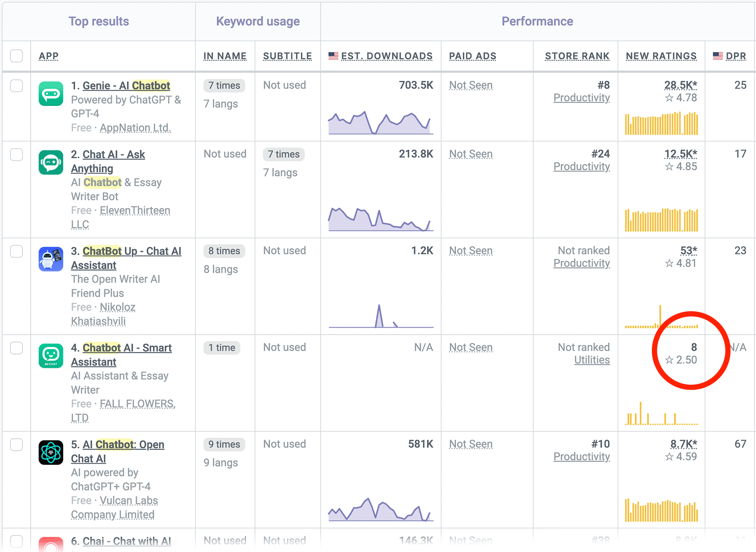This screenshot has height=552, width=756.
Task: Sort by the STORE RANK column header
Action: 577,56
